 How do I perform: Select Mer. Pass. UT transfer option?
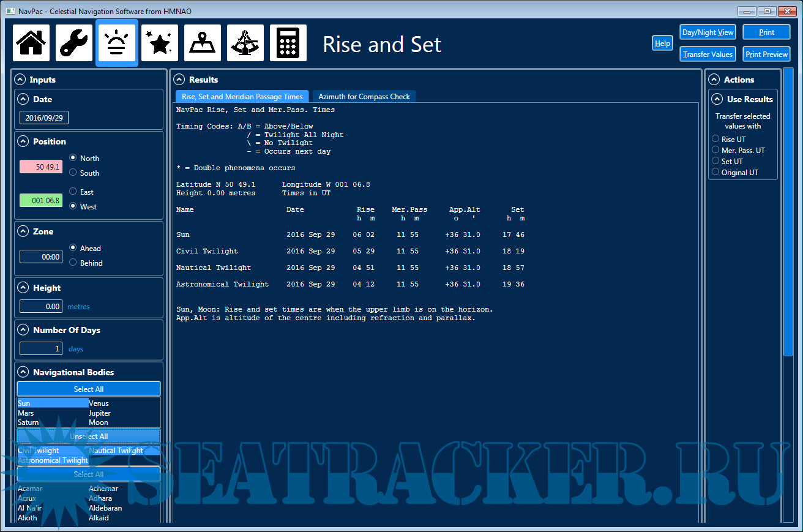(715, 150)
